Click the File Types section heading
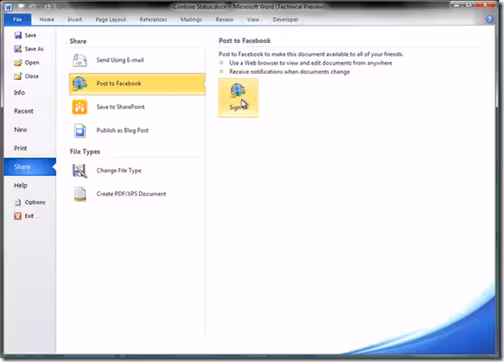Screen dimensions: 504x362 [85, 152]
